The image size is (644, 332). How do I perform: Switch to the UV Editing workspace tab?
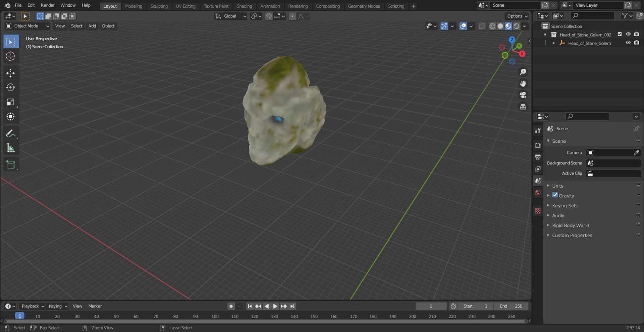click(x=185, y=6)
